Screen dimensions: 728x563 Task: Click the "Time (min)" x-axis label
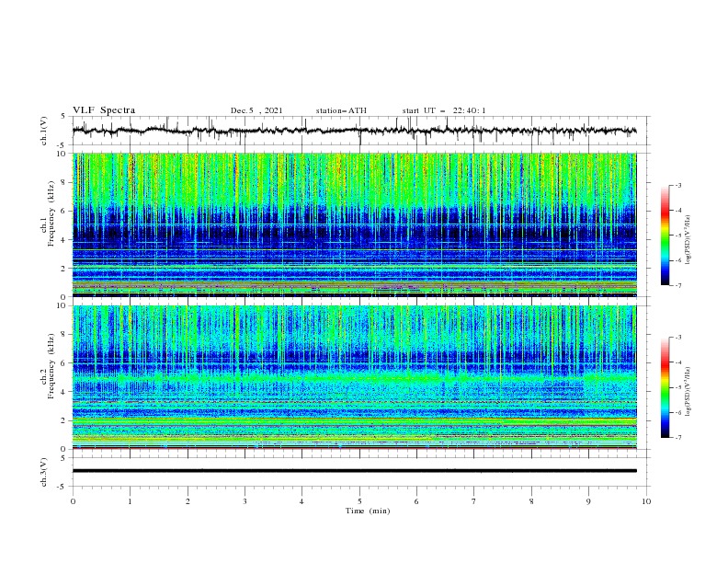pos(368,511)
